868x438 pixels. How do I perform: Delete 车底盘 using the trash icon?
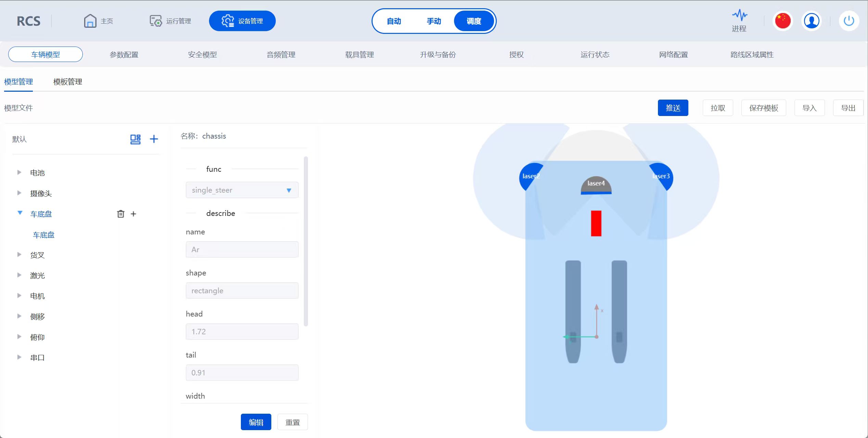tap(120, 214)
